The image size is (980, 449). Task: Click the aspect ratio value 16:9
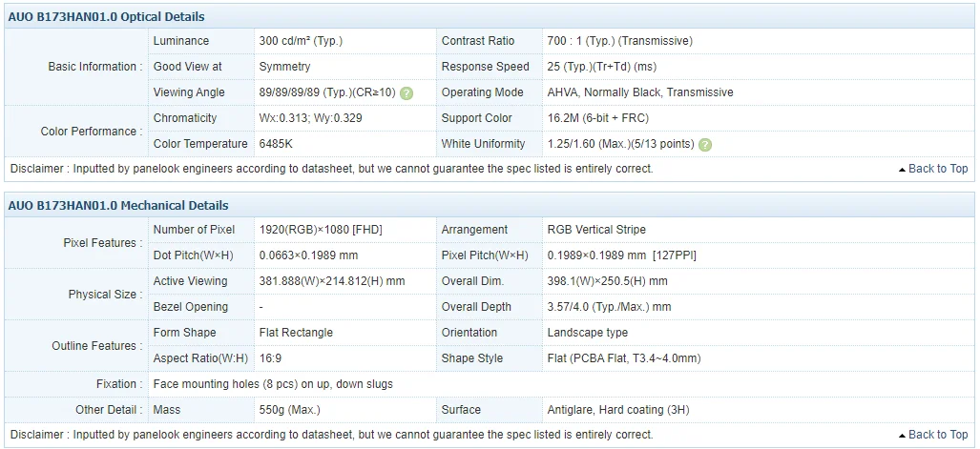pos(270,358)
